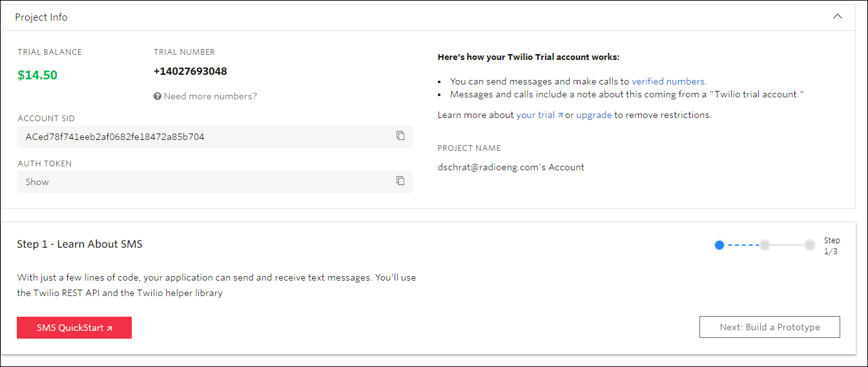
Task: Jump to the third step indicator dot
Action: point(810,245)
